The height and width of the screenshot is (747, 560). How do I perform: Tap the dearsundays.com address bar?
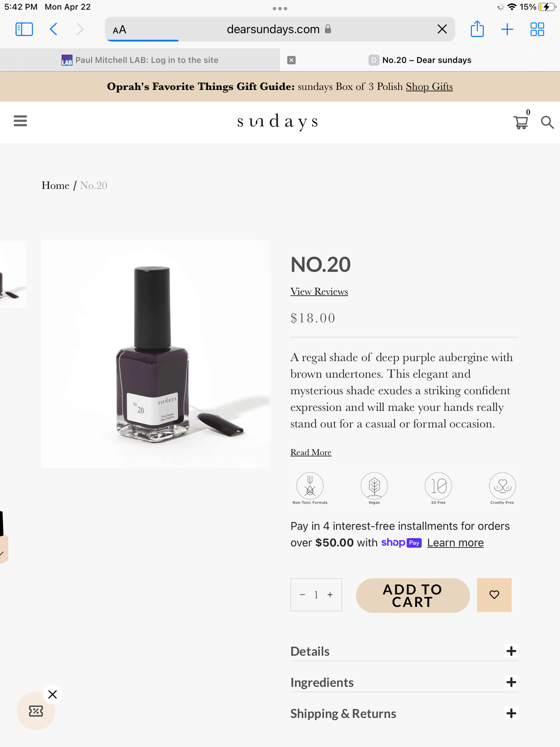[x=273, y=29]
